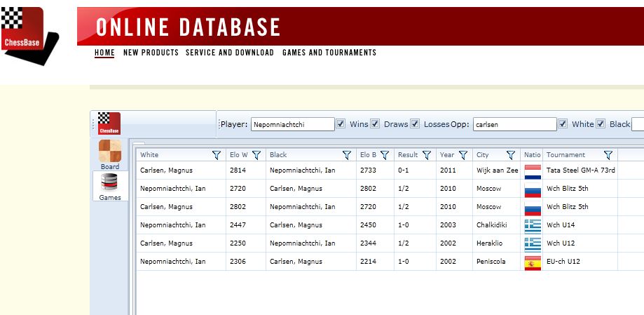Uncheck the Losses checkbox
The width and height of the screenshot is (644, 315).
(415, 124)
